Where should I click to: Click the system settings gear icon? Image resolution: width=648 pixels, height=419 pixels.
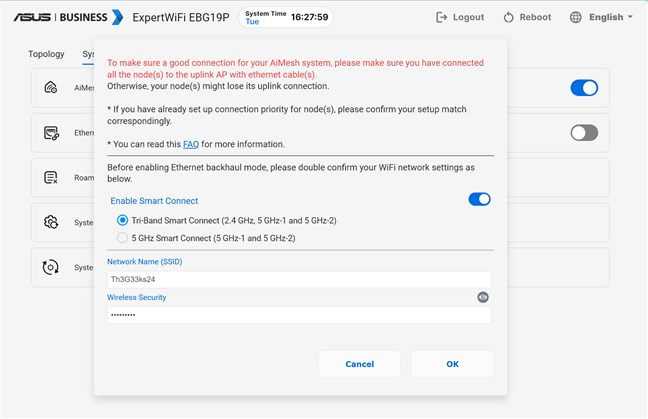coord(51,222)
